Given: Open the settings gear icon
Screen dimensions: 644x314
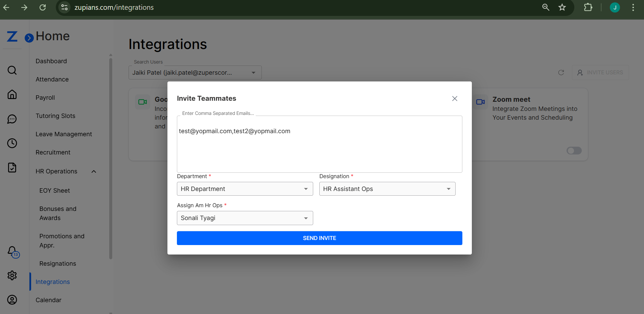Looking at the screenshot, I should point(12,275).
